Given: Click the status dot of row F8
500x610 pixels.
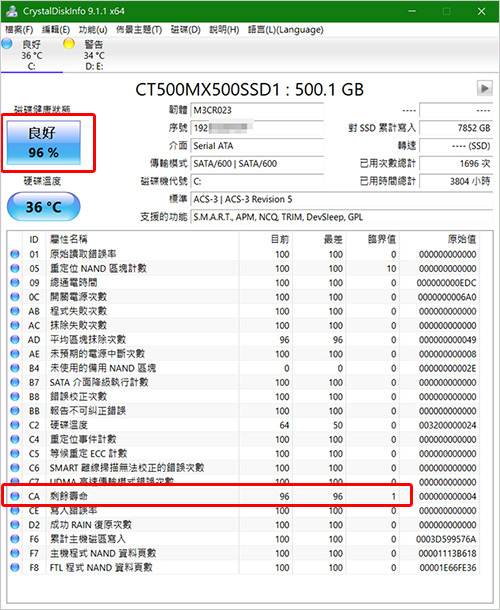Looking at the screenshot, I should (x=15, y=568).
